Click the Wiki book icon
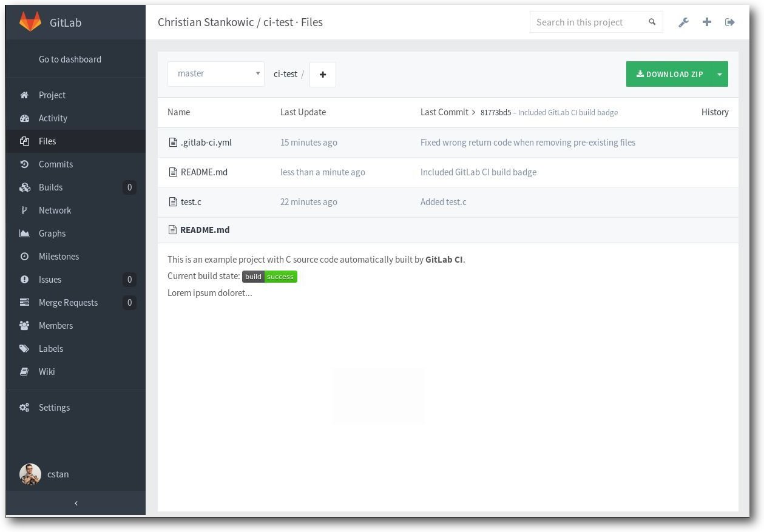 click(x=24, y=372)
